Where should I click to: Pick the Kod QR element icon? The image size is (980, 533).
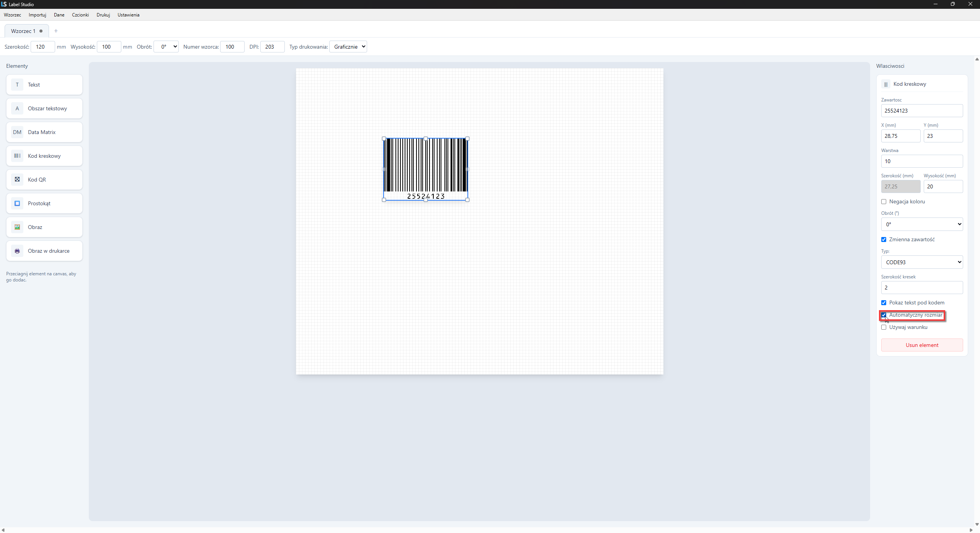tap(17, 180)
